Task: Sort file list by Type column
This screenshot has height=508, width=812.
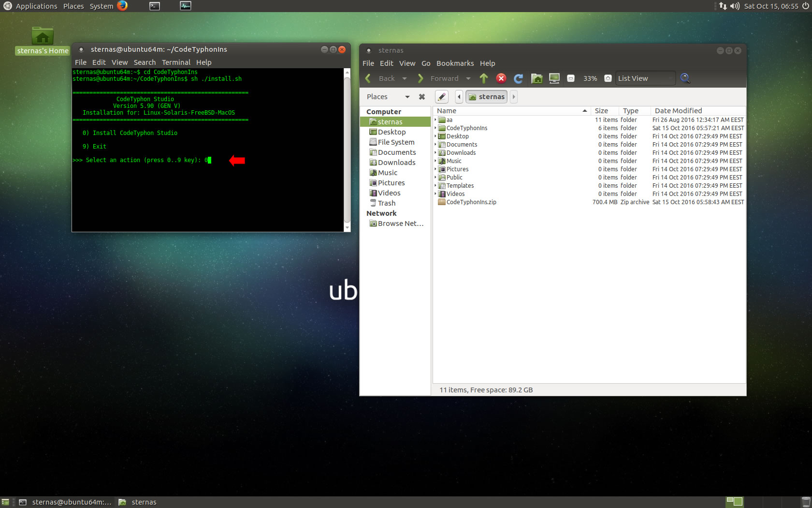Action: coord(635,111)
